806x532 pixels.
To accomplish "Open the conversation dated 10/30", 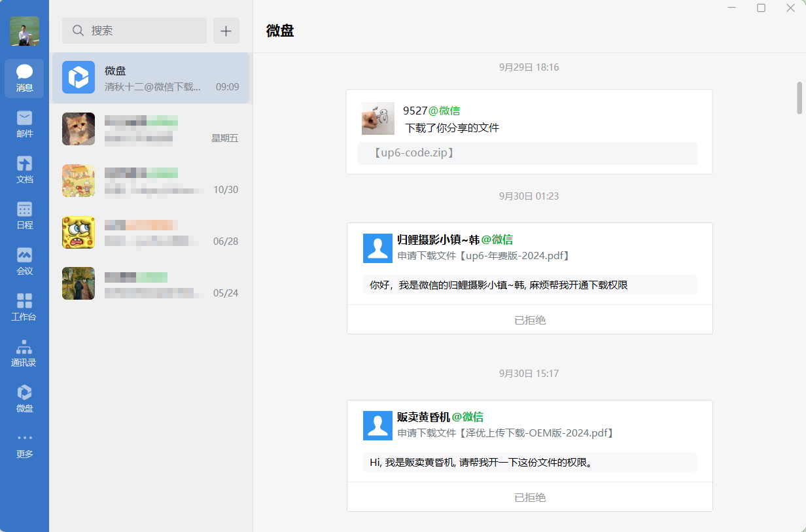I will tap(150, 181).
